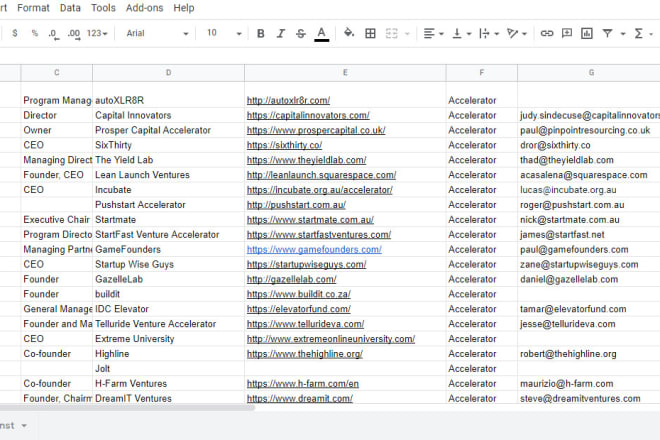This screenshot has width=660, height=440.
Task: Format the selection as percent
Action: 35,33
